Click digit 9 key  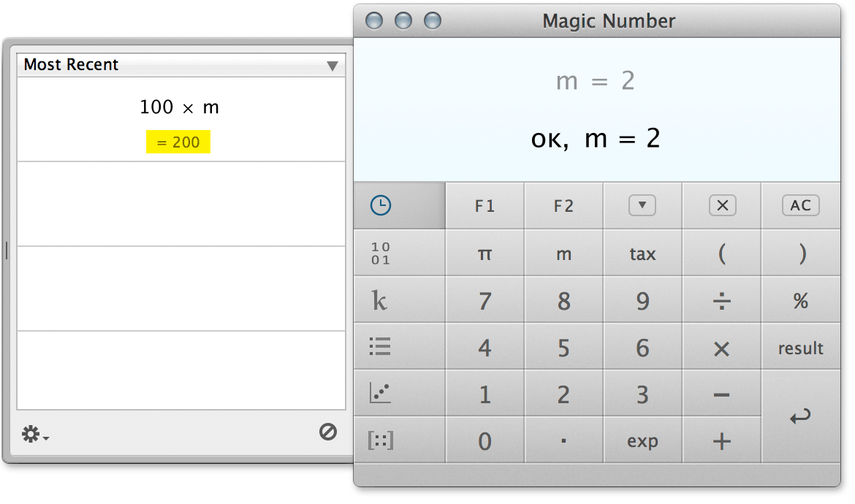tap(642, 300)
